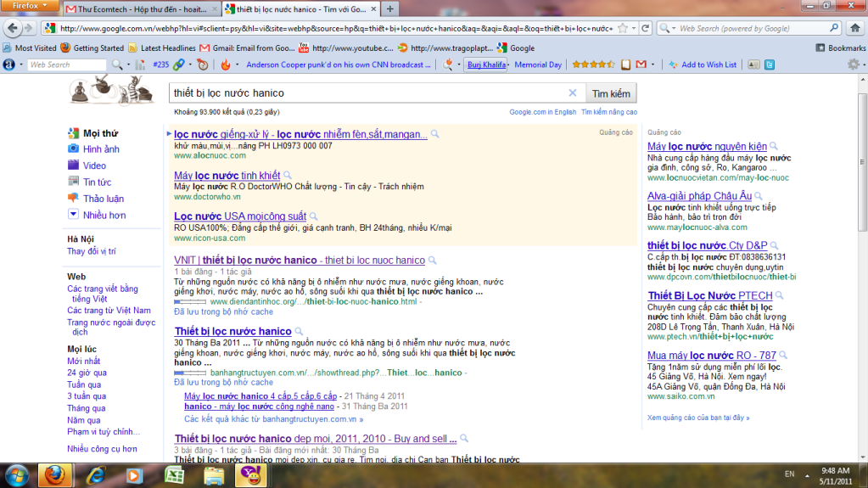
Task: Open the Latest Headlines bookmark menu
Action: coord(162,48)
